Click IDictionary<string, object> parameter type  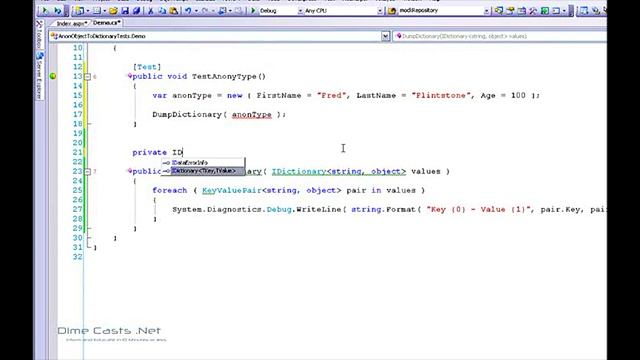339,171
